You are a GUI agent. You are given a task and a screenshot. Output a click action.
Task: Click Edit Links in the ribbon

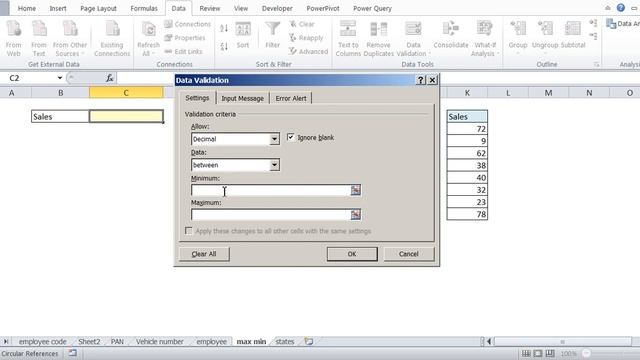[x=183, y=51]
